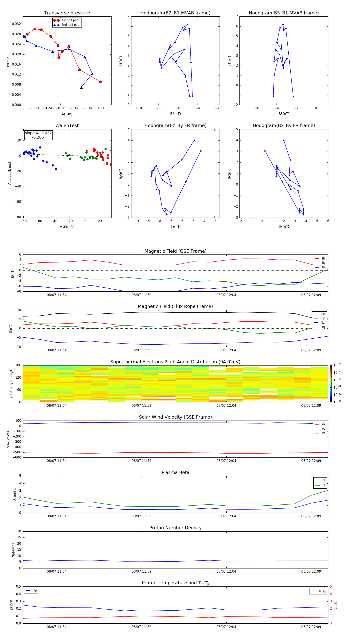Select 'Vz' in the solar wind legend

pos(320,433)
